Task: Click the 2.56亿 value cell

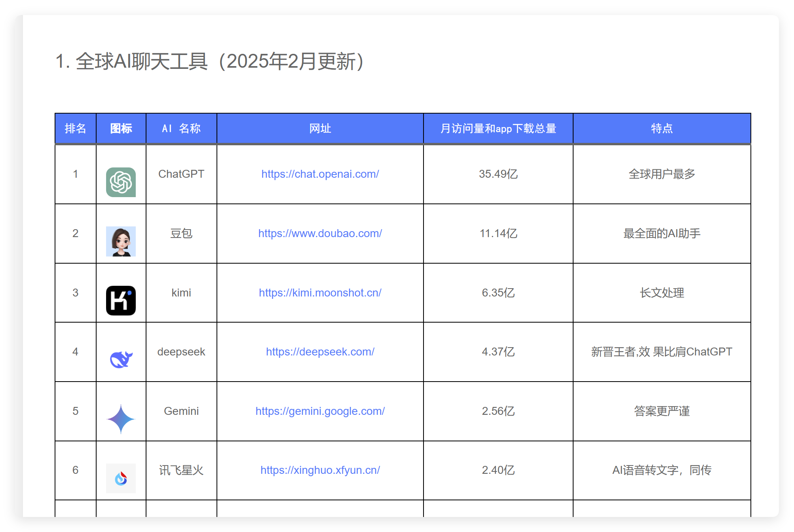Action: point(498,411)
